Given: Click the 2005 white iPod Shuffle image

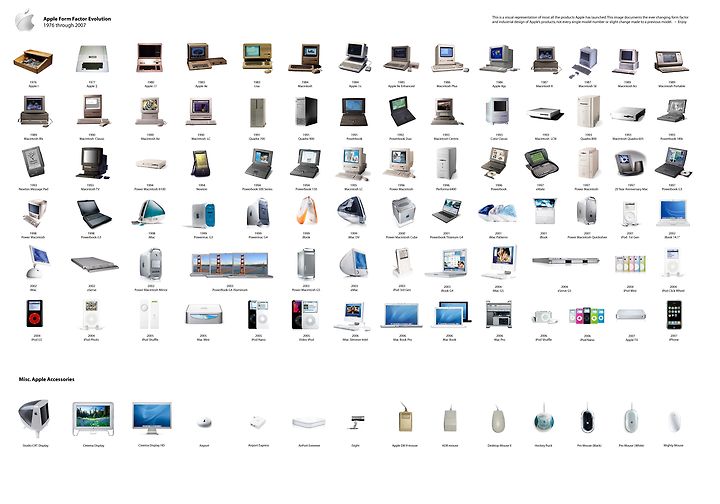Looking at the screenshot, I should pyautogui.click(x=150, y=314).
